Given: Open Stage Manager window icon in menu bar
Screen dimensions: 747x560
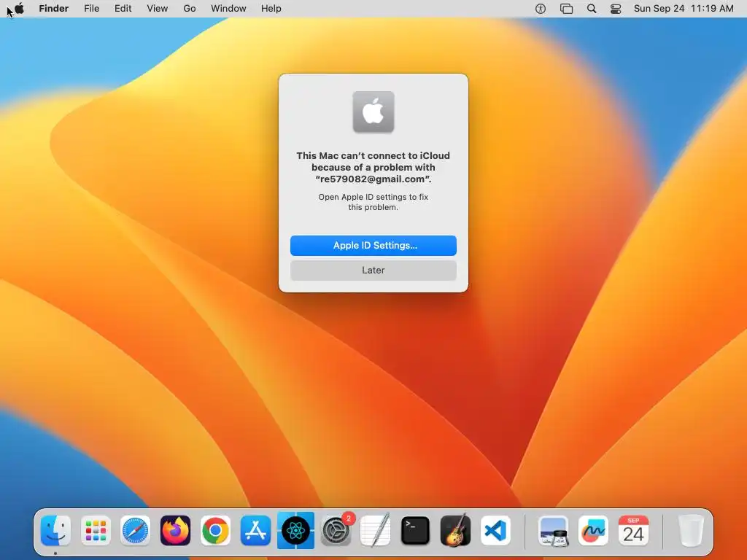Looking at the screenshot, I should point(566,9).
